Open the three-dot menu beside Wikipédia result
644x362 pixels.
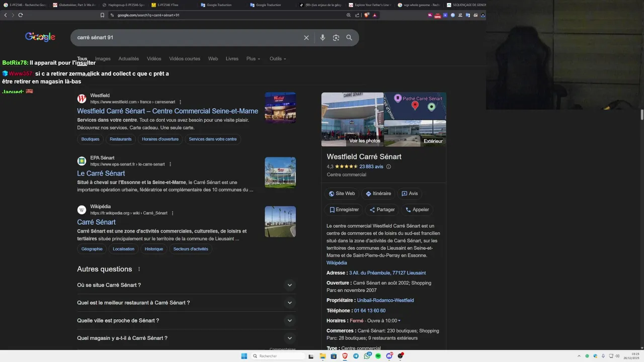click(173, 213)
